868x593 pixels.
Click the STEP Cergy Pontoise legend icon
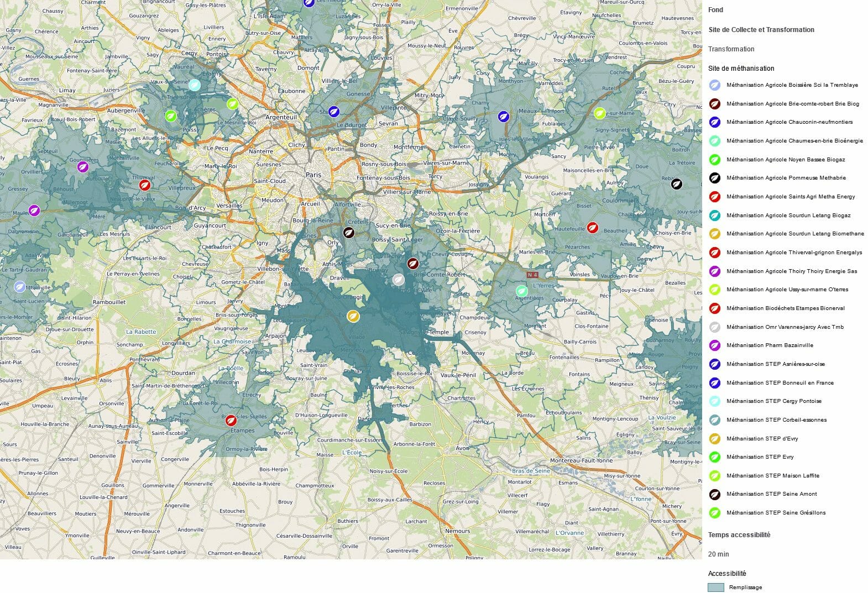point(714,401)
